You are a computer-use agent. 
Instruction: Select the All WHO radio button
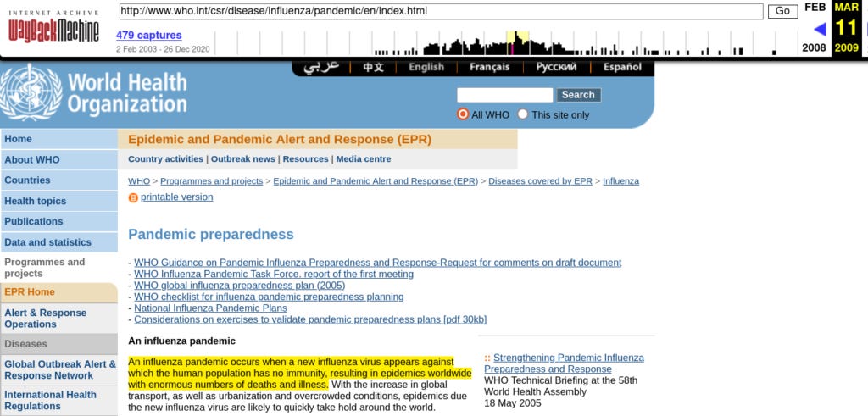(463, 114)
